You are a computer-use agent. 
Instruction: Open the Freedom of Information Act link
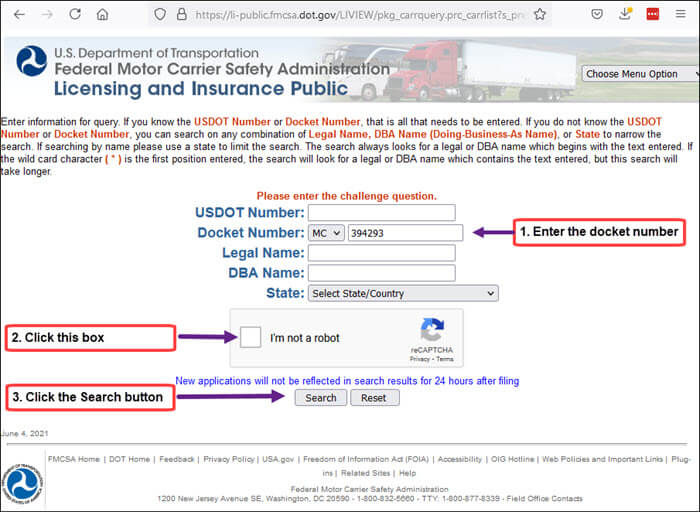366,459
